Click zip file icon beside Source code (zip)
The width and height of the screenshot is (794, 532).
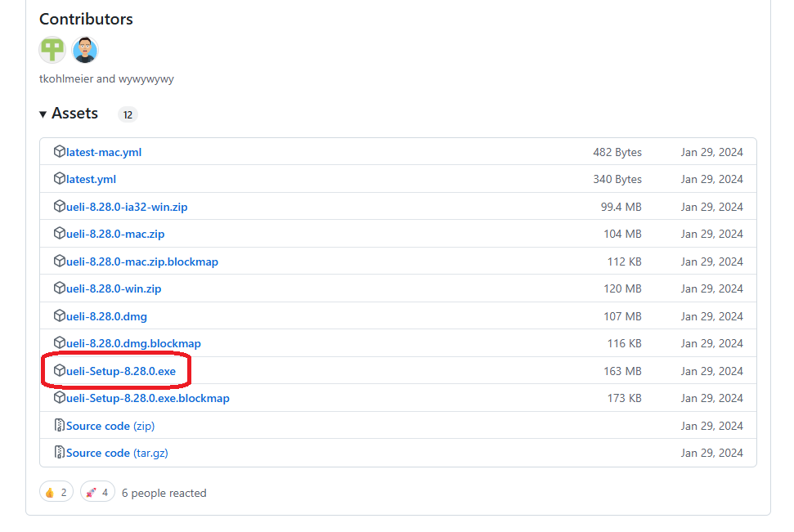[60, 426]
